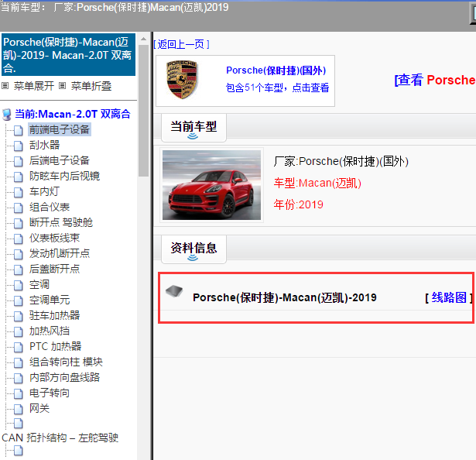Open the 线路图 wiring diagram link
The height and width of the screenshot is (460, 476).
click(x=449, y=297)
